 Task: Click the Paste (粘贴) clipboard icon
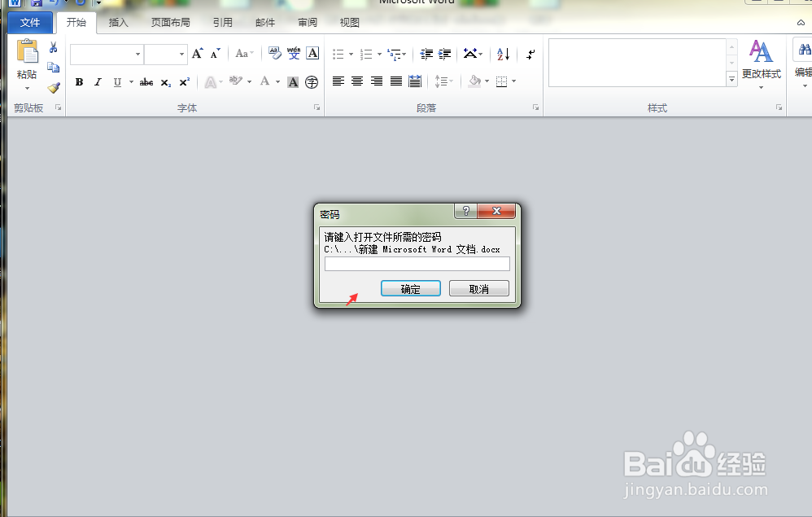pyautogui.click(x=28, y=52)
